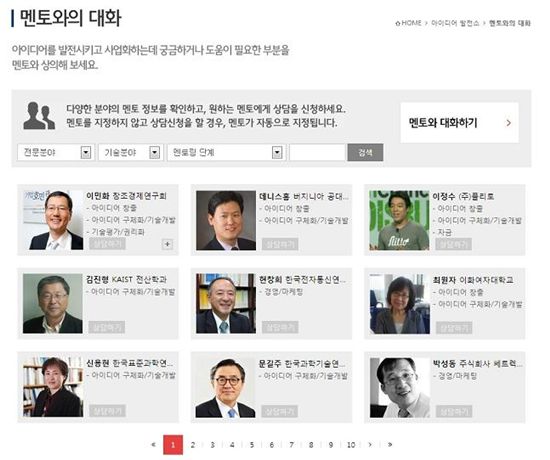Open the 멘토링 단계 dropdown

226,153
